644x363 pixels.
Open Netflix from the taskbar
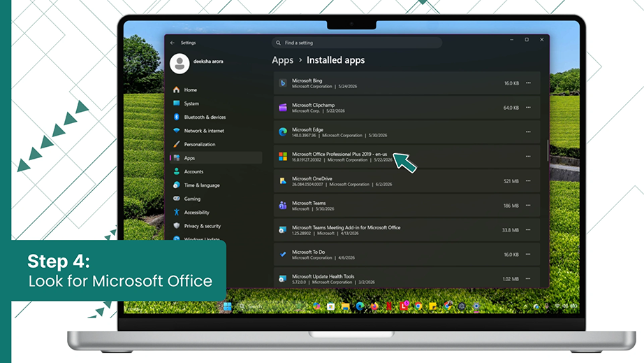click(x=388, y=306)
